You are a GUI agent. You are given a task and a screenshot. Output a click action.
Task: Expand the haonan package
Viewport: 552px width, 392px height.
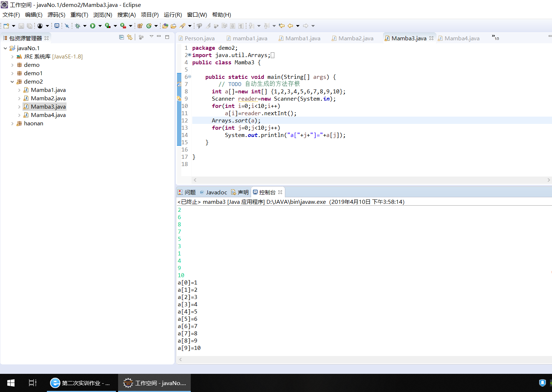click(12, 124)
